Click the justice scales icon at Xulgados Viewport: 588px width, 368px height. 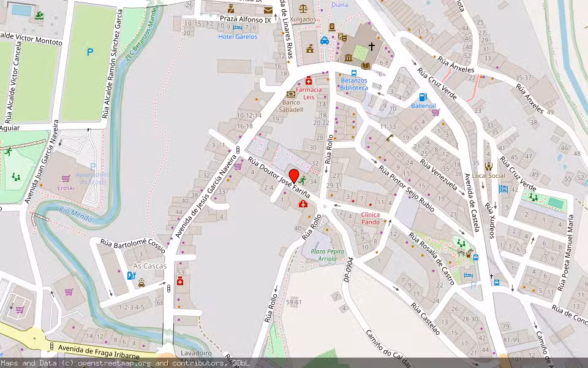click(x=303, y=8)
